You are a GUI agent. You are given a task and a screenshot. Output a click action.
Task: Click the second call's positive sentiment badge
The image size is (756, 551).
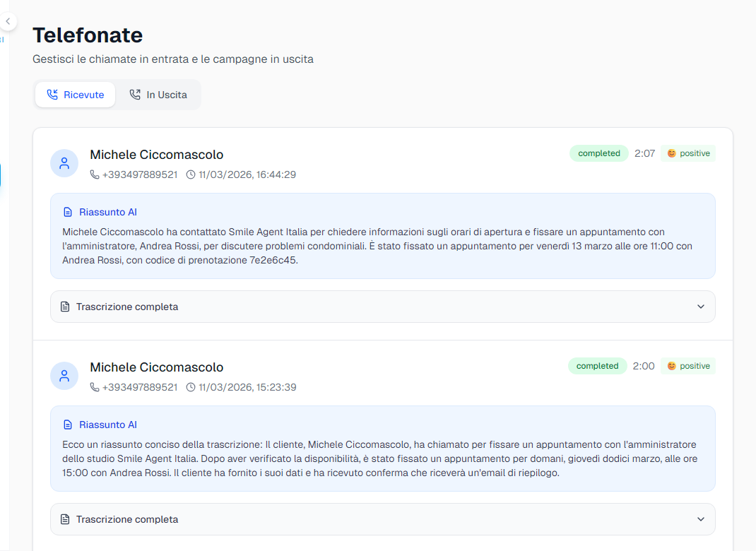[687, 366]
